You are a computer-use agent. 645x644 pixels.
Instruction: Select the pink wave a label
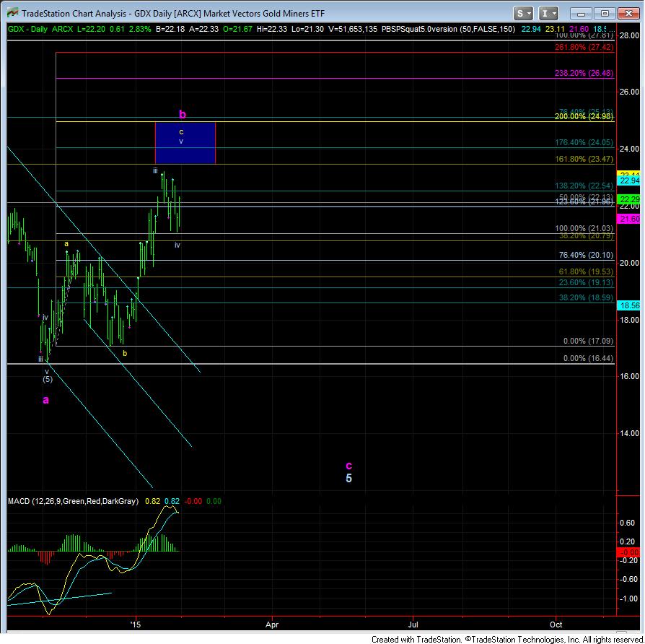45,400
